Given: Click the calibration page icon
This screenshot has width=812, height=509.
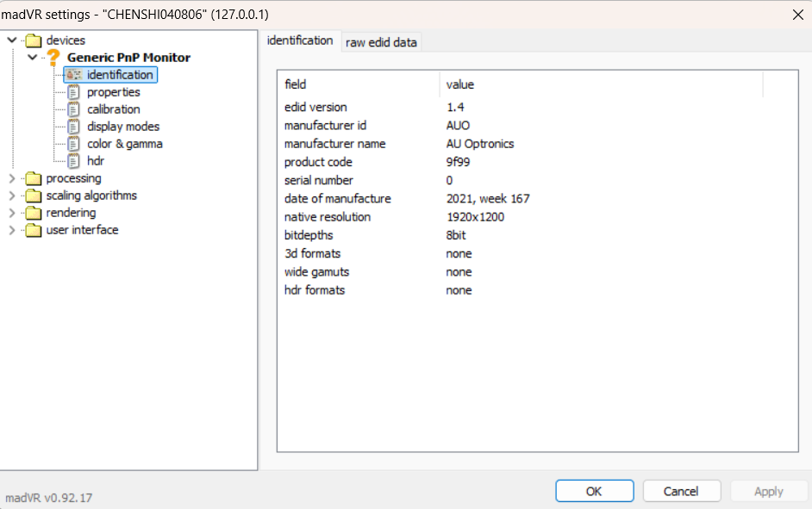Looking at the screenshot, I should (x=73, y=109).
